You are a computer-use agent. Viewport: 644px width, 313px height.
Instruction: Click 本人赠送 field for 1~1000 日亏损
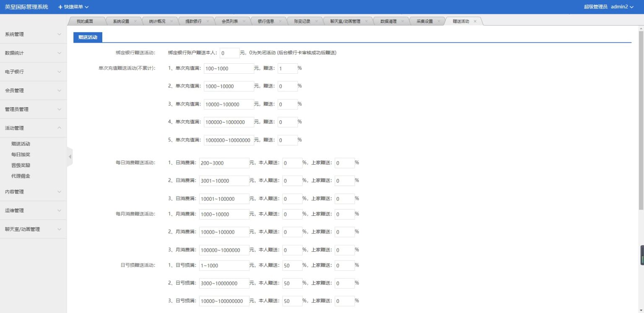pos(292,266)
